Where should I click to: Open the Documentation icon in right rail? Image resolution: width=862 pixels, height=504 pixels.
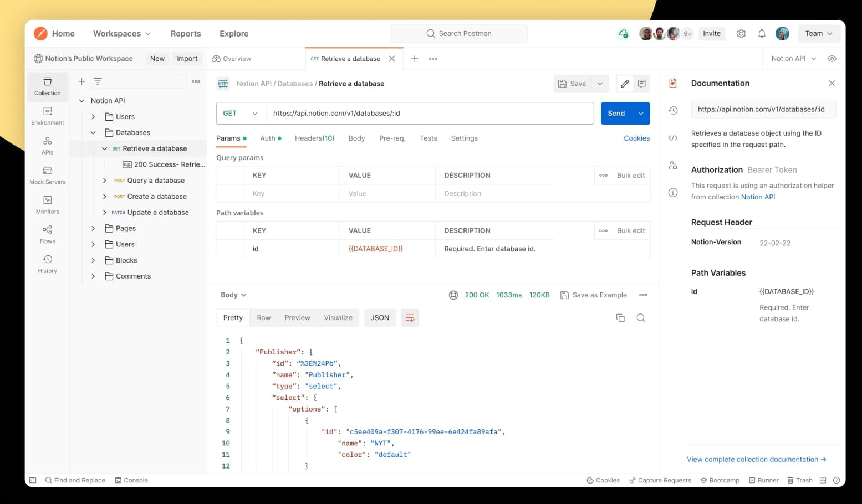(x=673, y=83)
